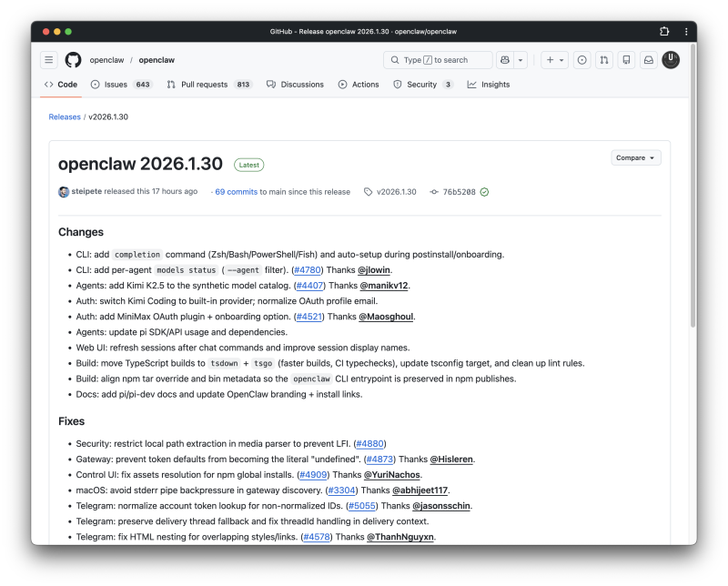
Task: Go back to Releases breadcrumb
Action: 65,117
